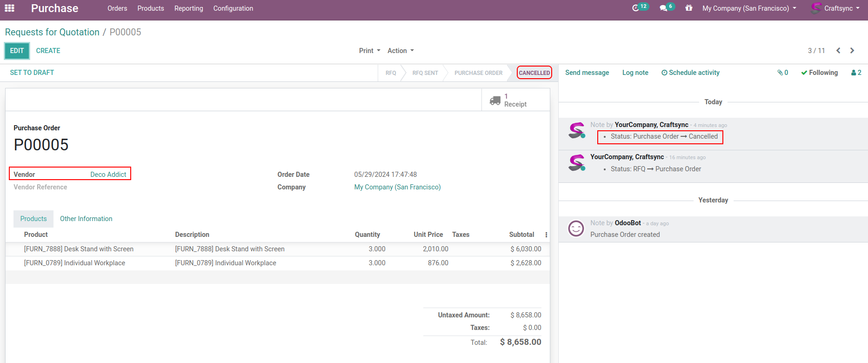868x363 pixels.
Task: Open the activities clock icon with badge 12
Action: pos(636,8)
